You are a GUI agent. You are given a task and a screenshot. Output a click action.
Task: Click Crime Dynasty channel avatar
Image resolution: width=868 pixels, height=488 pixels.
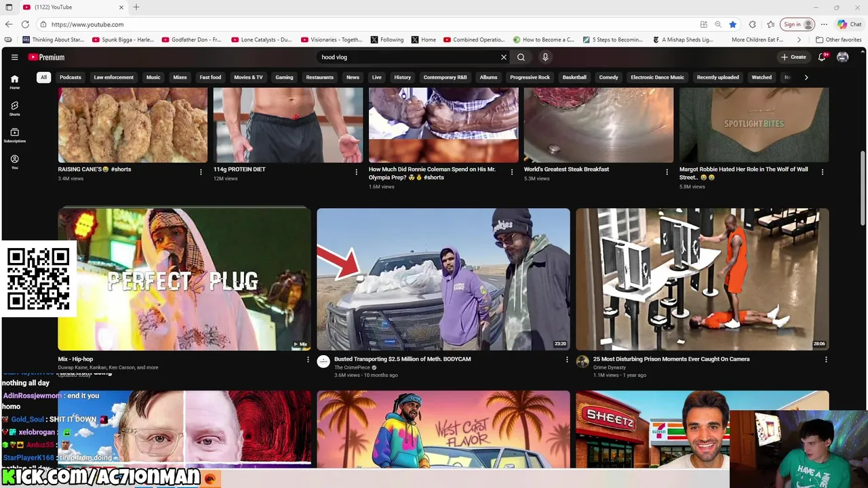[x=583, y=362]
